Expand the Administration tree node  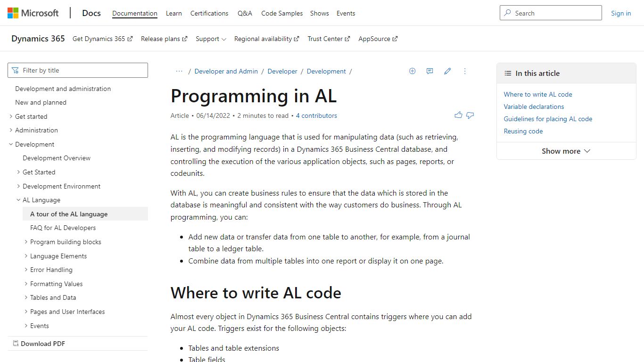coord(11,130)
